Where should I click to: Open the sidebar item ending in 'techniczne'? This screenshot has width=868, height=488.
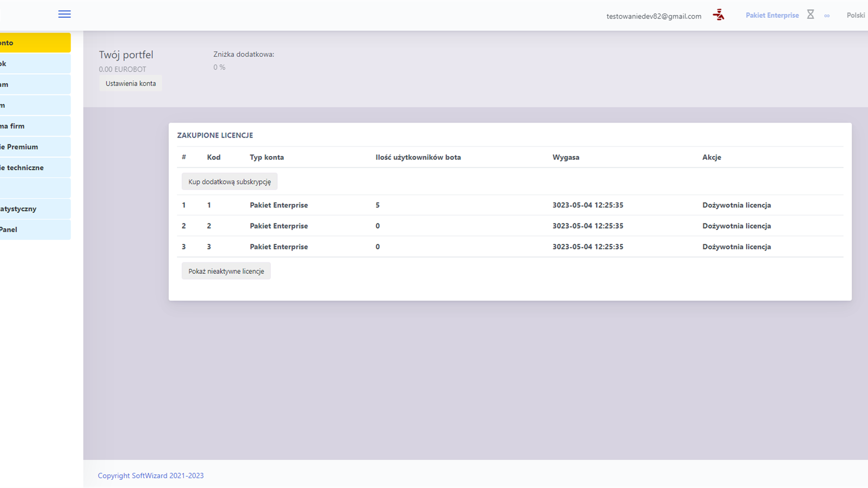(35, 168)
